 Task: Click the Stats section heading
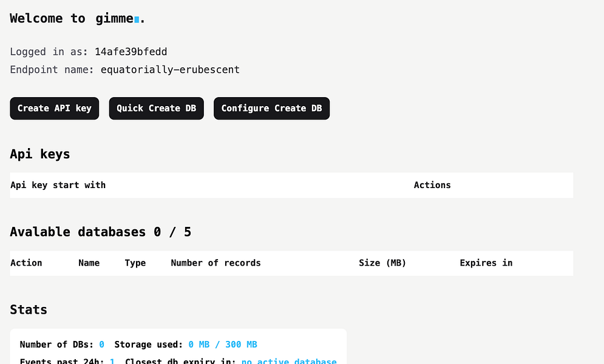point(29,310)
